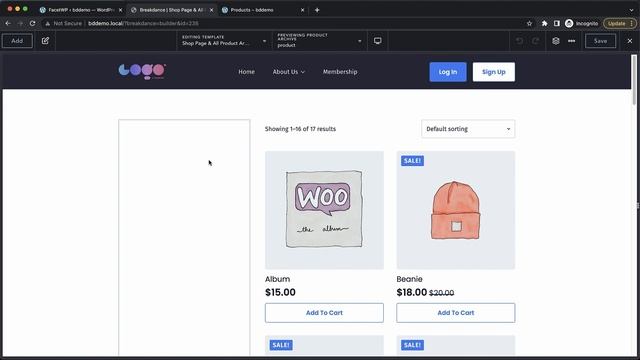Open the Beanie product title

(x=409, y=279)
